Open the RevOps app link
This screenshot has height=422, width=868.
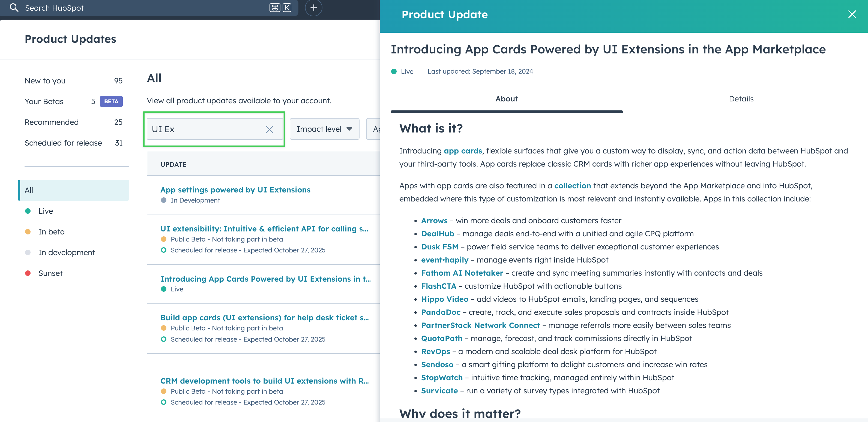[x=435, y=352]
